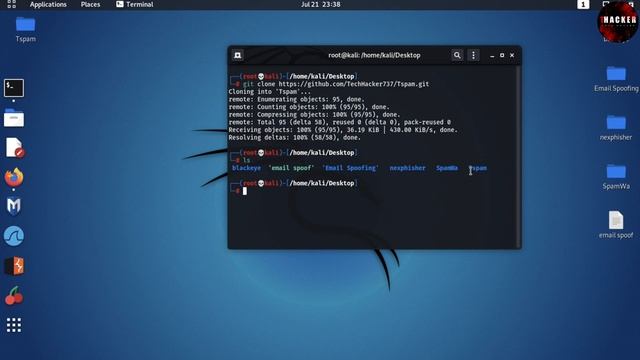The height and width of the screenshot is (360, 640).
Task: Launch the text editor dock icon
Action: coord(14,148)
